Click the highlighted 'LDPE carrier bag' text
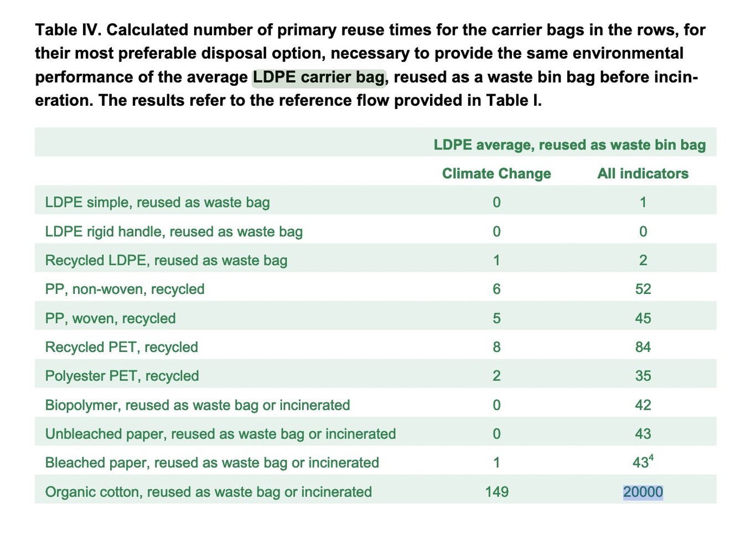 pyautogui.click(x=319, y=77)
